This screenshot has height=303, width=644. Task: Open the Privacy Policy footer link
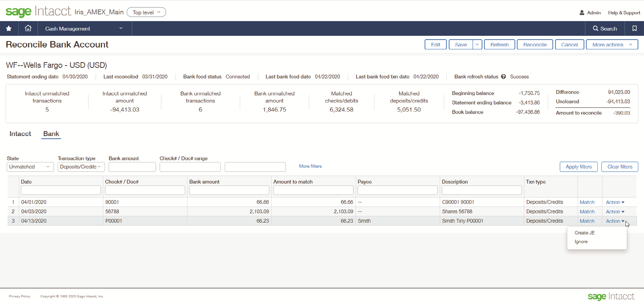coord(20,296)
